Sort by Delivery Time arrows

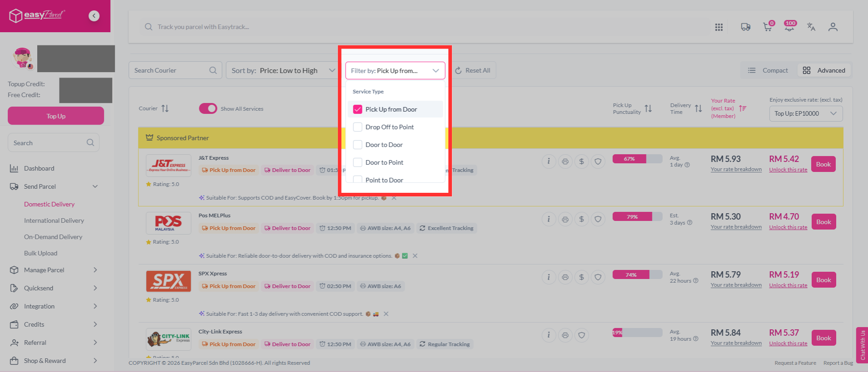[x=699, y=108]
